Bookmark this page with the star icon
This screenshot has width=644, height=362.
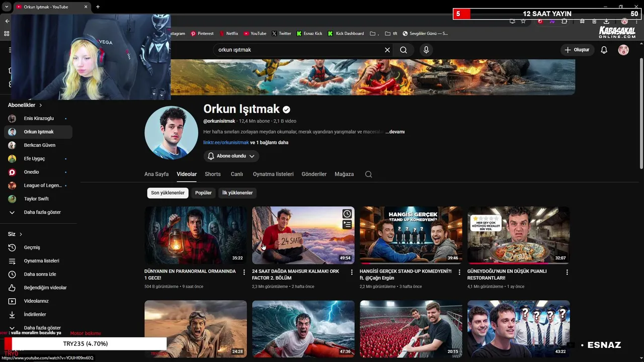click(x=523, y=21)
